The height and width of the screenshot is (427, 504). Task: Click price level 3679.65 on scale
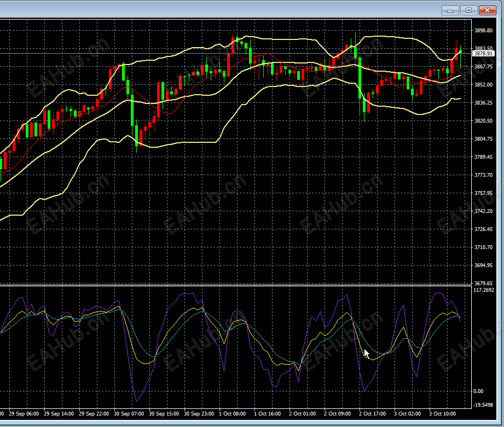pyautogui.click(x=483, y=283)
